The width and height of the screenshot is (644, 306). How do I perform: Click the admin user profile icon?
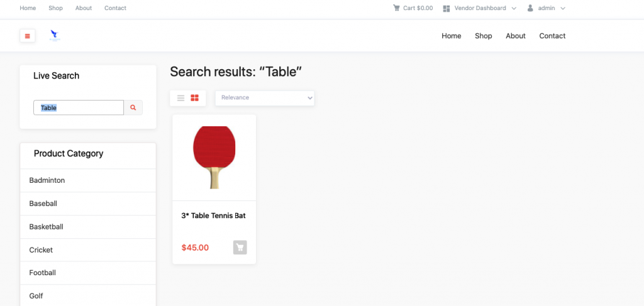click(x=530, y=8)
